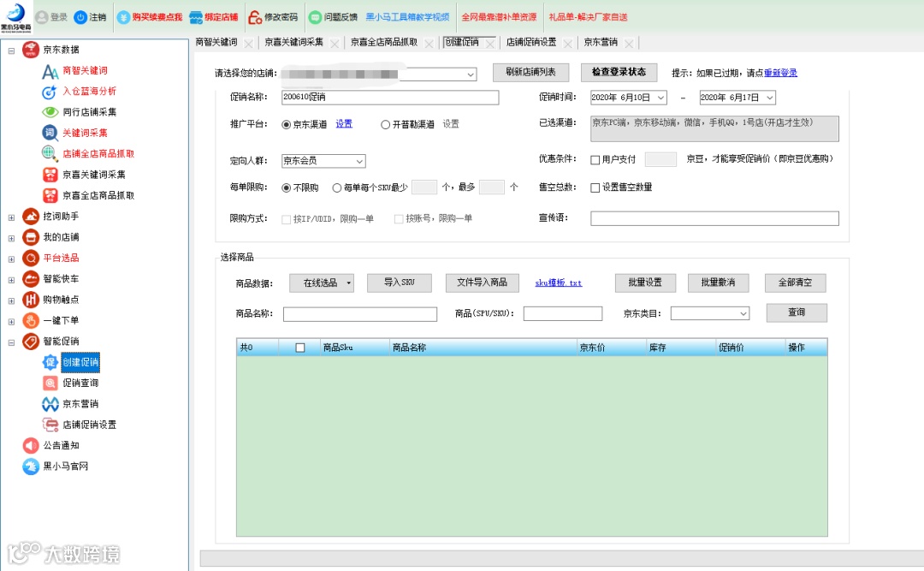The height and width of the screenshot is (571, 924).
Task: Click 智能促销 tag icon
Action: pos(31,341)
